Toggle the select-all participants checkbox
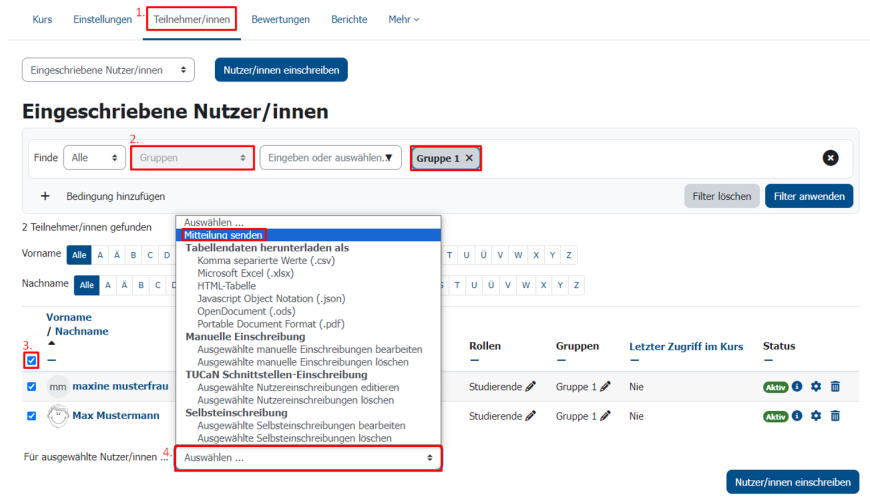 (x=32, y=360)
